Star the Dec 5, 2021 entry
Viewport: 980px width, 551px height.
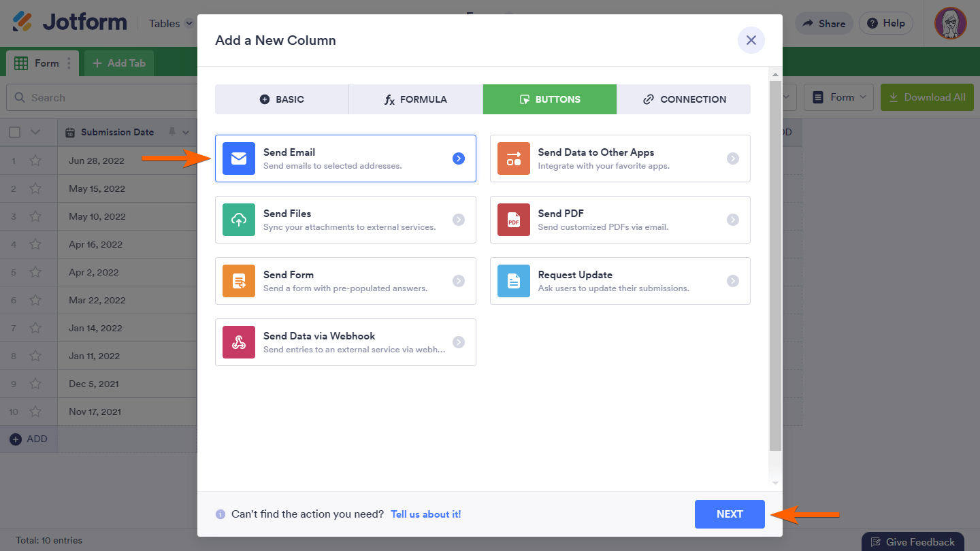point(36,384)
